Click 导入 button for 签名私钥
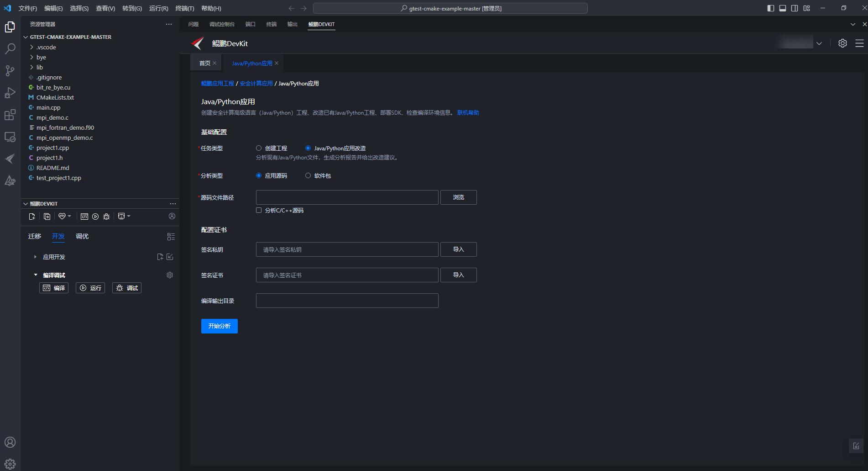The width and height of the screenshot is (868, 471). (459, 249)
